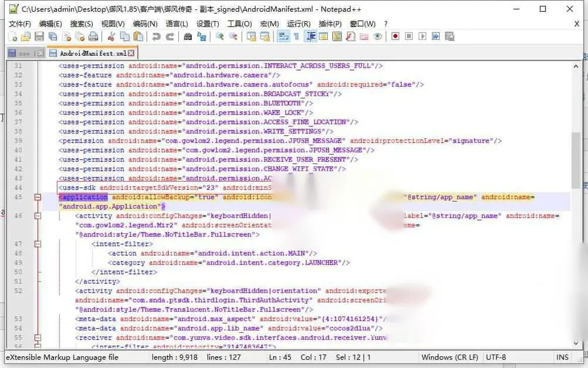Toggle synchronized vertical scrolling

pos(251,36)
